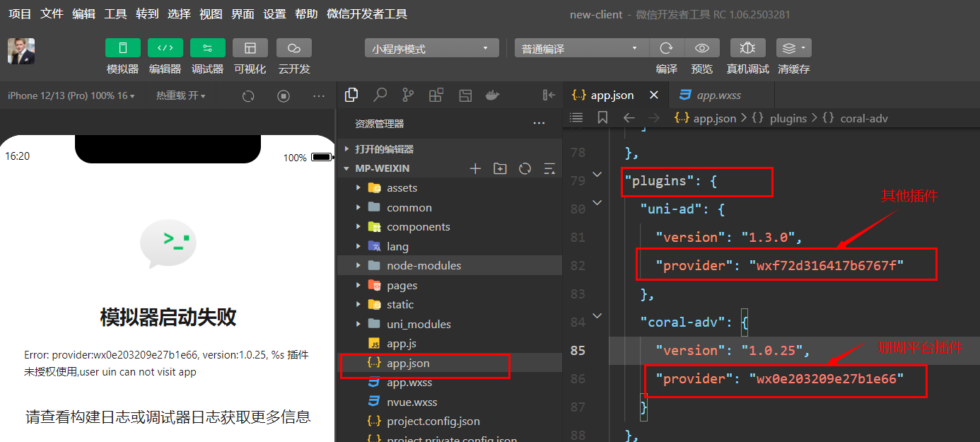
Task: Click the compile (编译) refresh icon
Action: tap(666, 48)
